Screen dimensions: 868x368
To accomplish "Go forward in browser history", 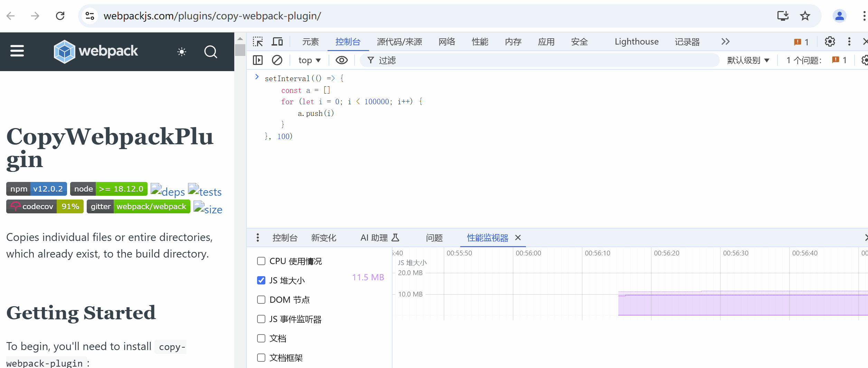I will pyautogui.click(x=35, y=16).
